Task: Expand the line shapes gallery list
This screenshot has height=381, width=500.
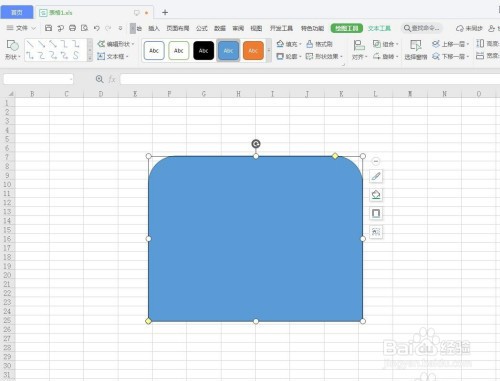Action: [x=90, y=58]
